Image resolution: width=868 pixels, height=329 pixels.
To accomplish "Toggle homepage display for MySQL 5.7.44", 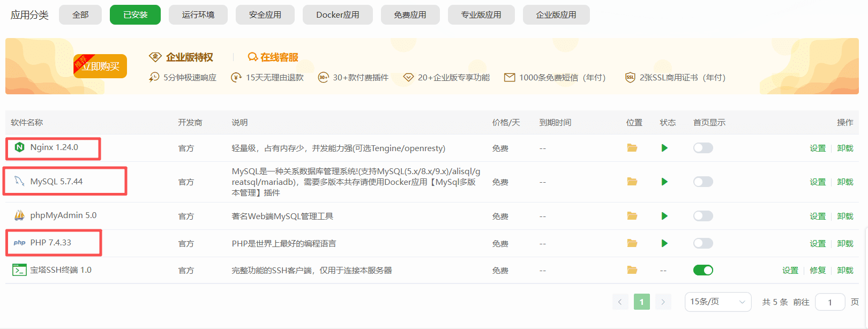I will tap(703, 182).
